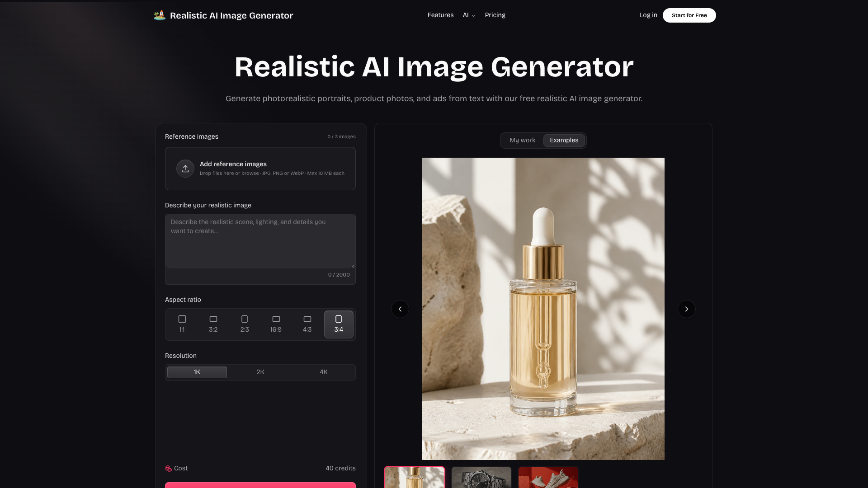Select the serum bottle thumbnail

click(415, 477)
